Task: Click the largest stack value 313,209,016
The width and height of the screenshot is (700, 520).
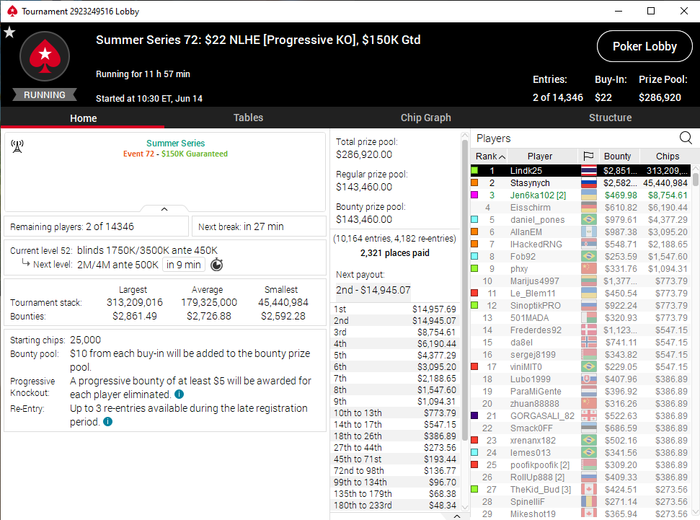Action: (134, 302)
